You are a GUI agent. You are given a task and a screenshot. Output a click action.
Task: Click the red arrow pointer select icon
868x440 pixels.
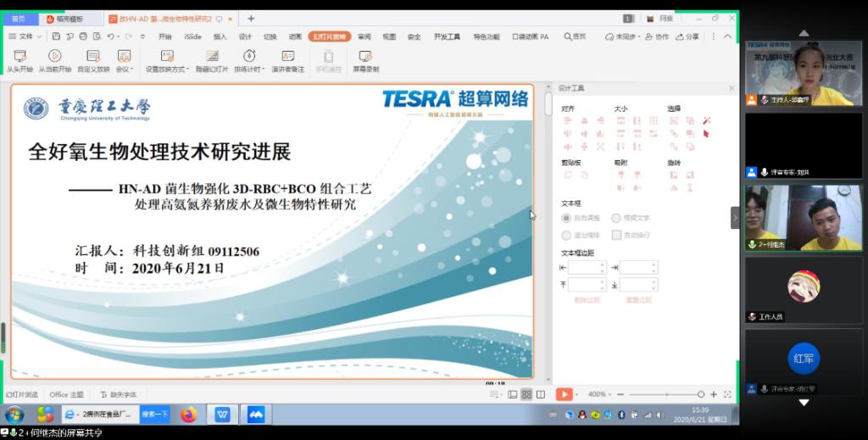(706, 133)
